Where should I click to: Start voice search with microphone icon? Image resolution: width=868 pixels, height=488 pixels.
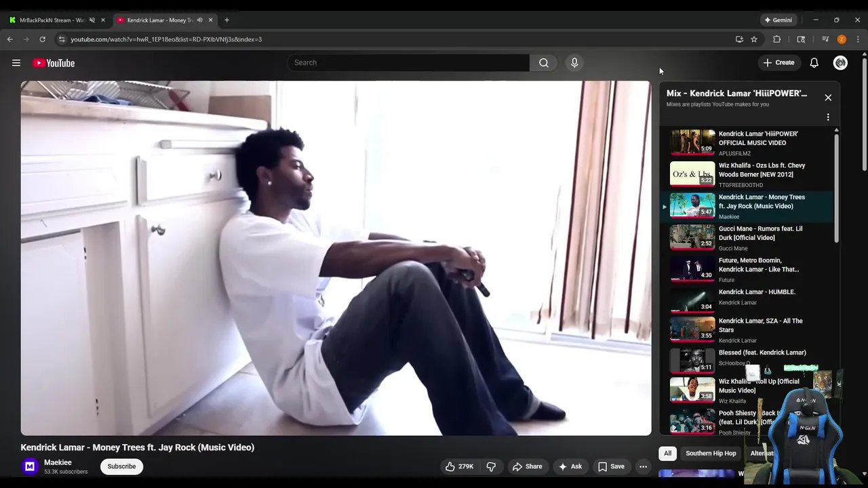coord(574,62)
